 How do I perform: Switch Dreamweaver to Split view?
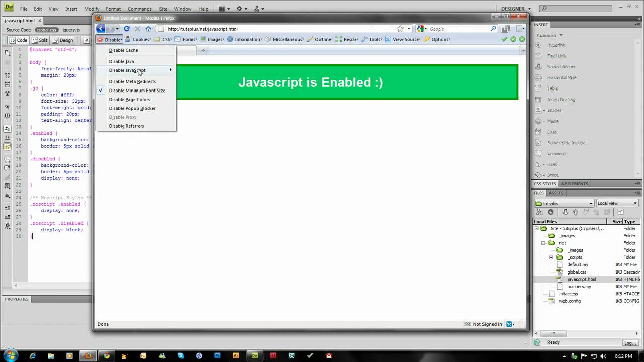[40, 40]
